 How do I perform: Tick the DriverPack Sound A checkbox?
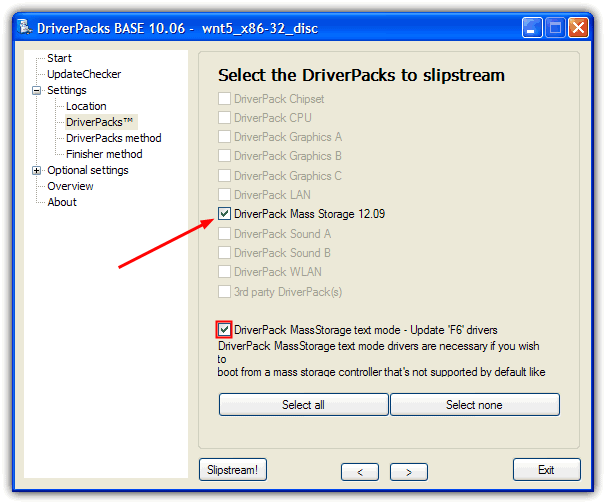click(x=224, y=234)
